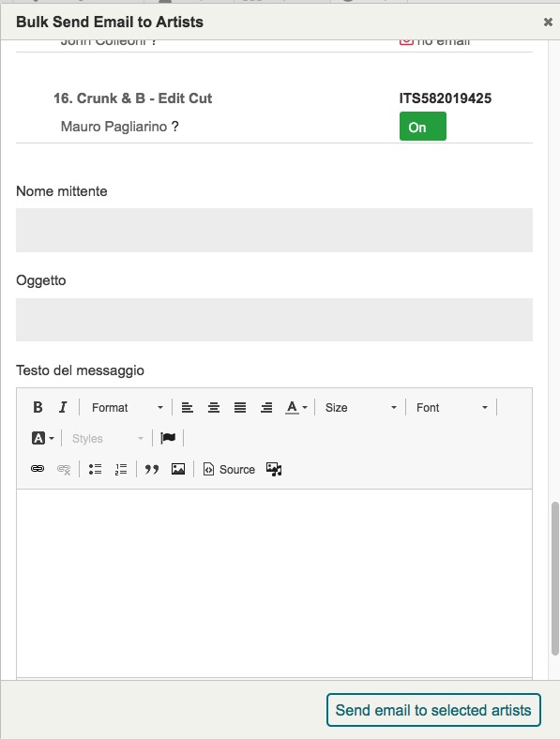Switch to Source view
Image resolution: width=560 pixels, height=739 pixels.
click(229, 469)
